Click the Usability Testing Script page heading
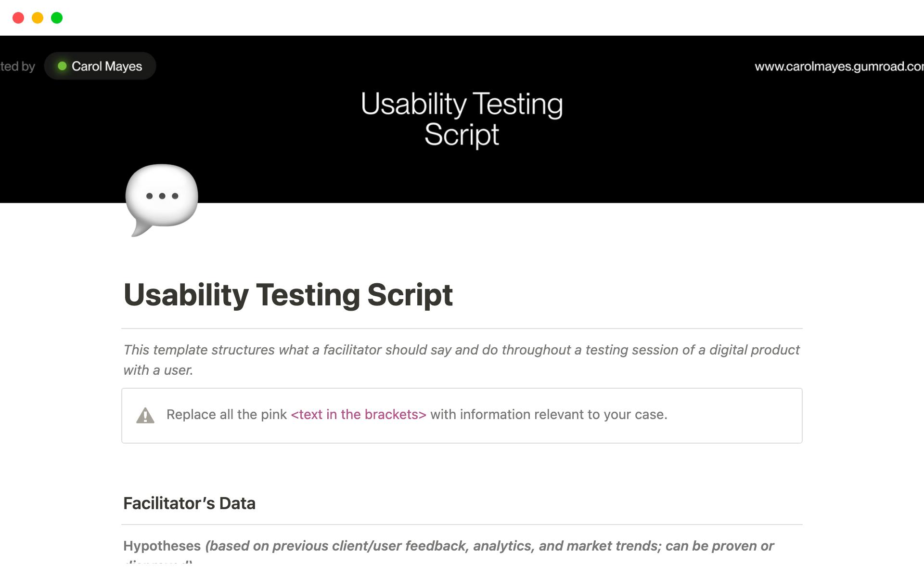 coord(288,295)
